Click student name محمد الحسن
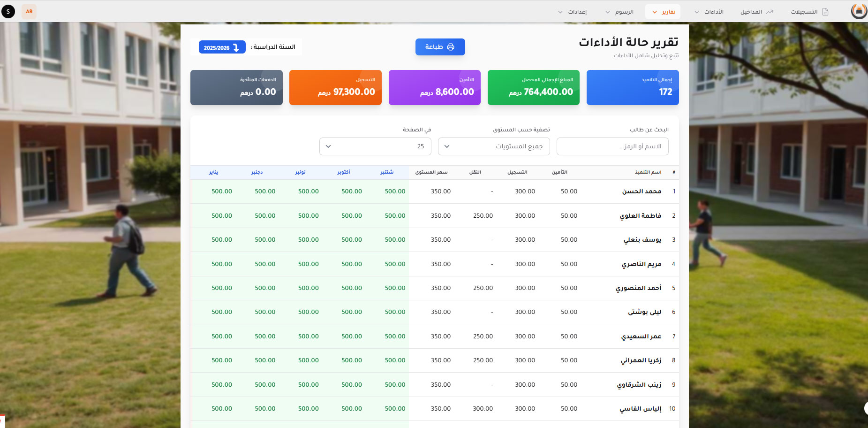The image size is (868, 428). click(x=642, y=191)
